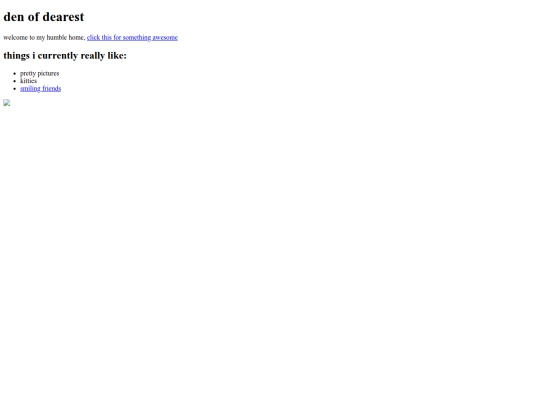Click the "welcome to my humble home" text
The height and width of the screenshot is (405, 540).
[44, 38]
